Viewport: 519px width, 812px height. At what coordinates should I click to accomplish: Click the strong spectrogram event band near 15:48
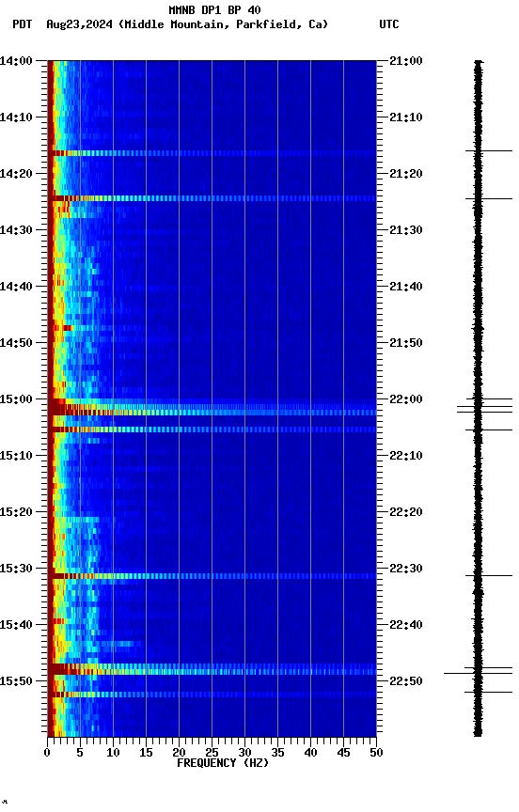(212, 672)
